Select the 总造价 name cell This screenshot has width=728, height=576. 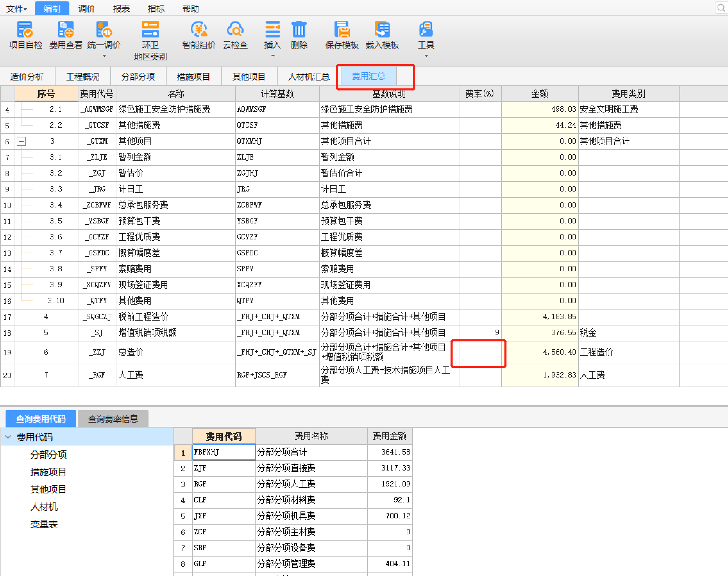(x=176, y=352)
